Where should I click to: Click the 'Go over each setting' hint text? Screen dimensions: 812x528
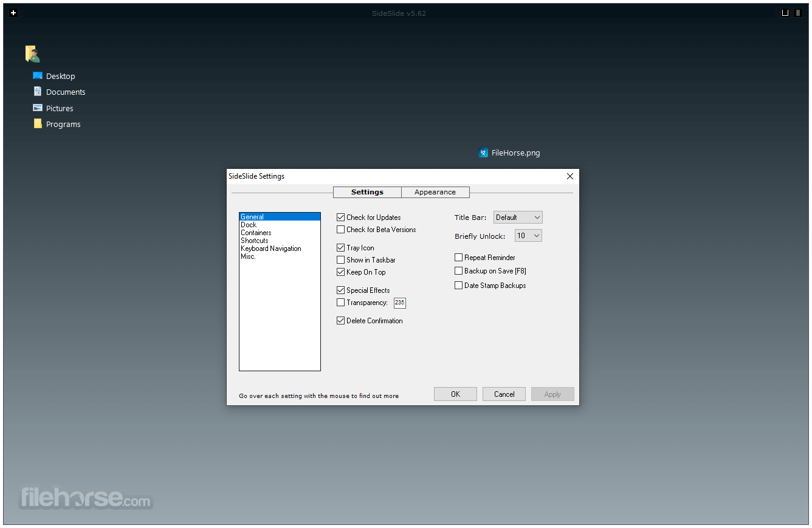(x=319, y=396)
